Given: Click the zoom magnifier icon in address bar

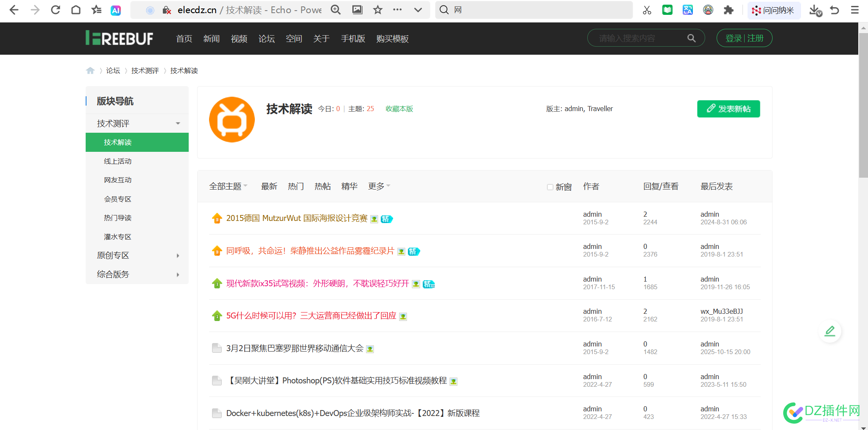Looking at the screenshot, I should 335,10.
